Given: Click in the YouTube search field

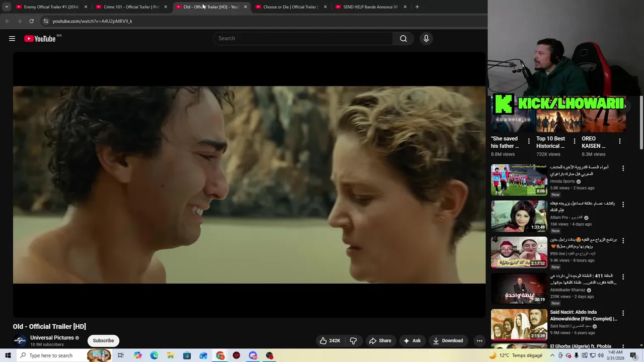Looking at the screenshot, I should pos(303,39).
